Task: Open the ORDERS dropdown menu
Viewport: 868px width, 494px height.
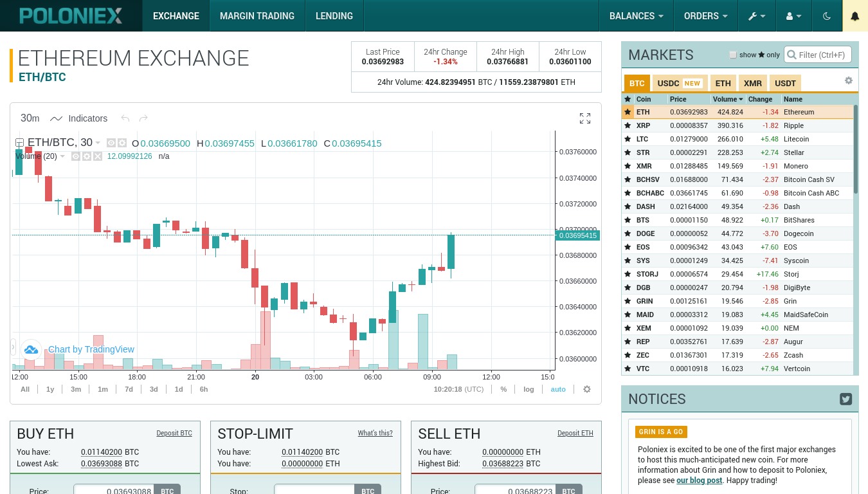Action: pyautogui.click(x=705, y=15)
